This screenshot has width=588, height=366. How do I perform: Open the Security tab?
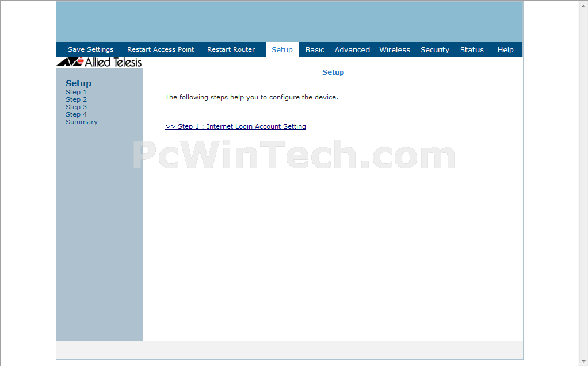pyautogui.click(x=434, y=50)
